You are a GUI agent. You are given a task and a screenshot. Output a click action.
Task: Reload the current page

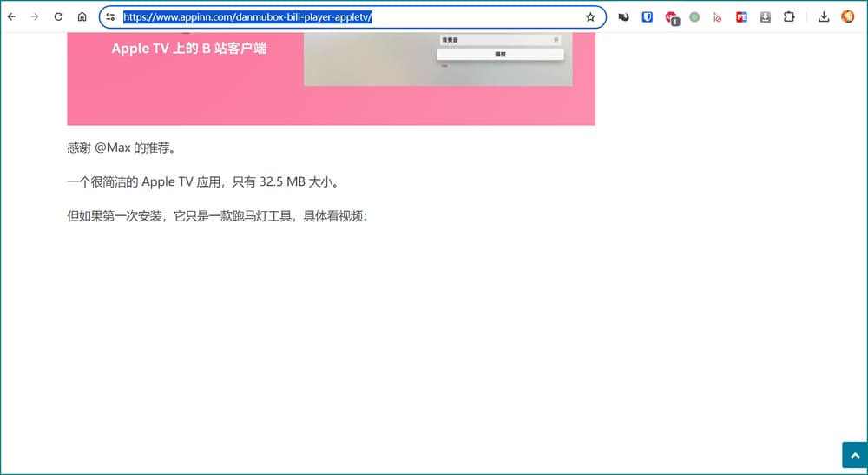pyautogui.click(x=58, y=16)
